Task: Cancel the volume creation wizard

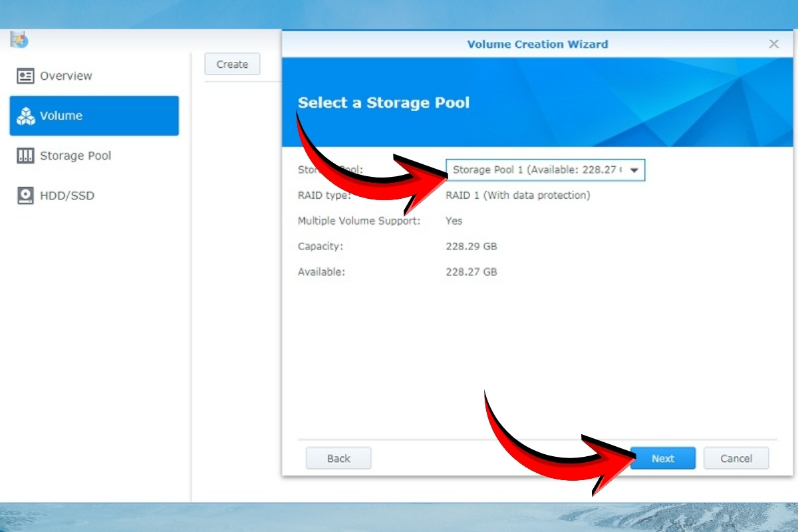Action: pos(736,458)
